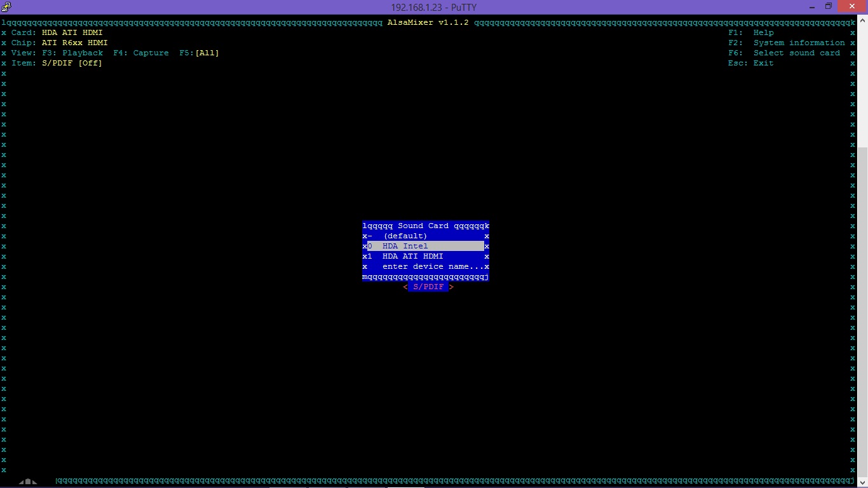Screen dimensions: 868x488
Task: Click the window title "192.168.1.23 - PuTTY"
Action: [434, 7]
